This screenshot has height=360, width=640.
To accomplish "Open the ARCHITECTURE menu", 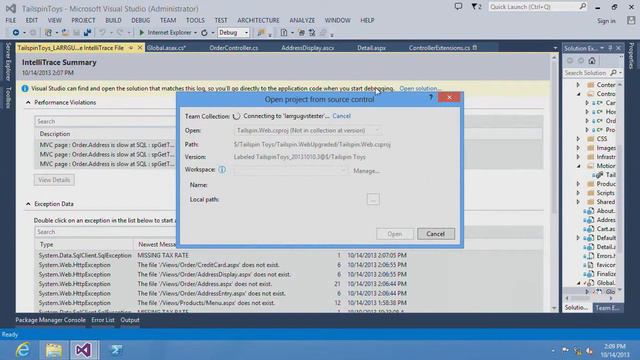I will click(x=258, y=20).
